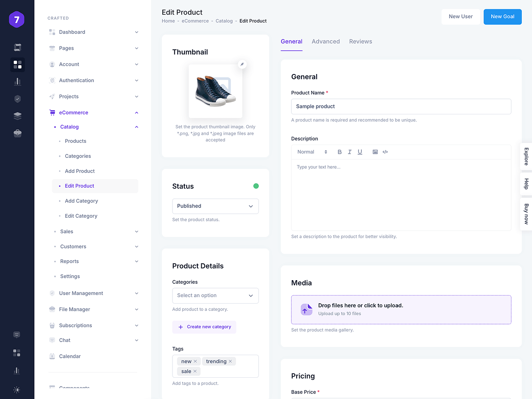This screenshot has width=532, height=399.
Task: Click the Product Name input field
Action: click(x=401, y=106)
